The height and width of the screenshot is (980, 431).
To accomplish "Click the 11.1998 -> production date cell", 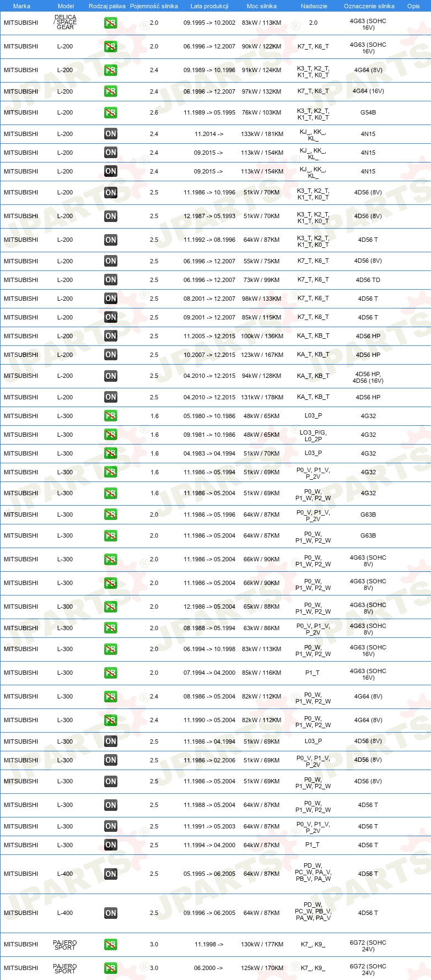I will coord(209,944).
